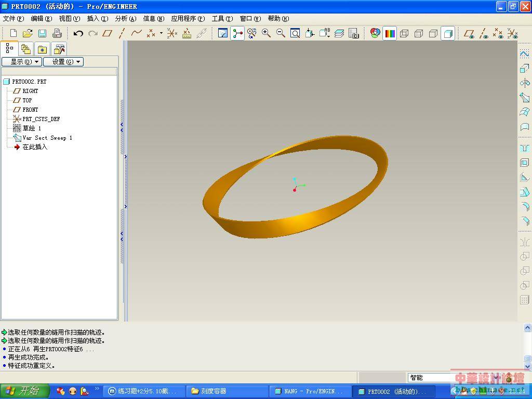Switch to the favorites tab

click(43, 49)
